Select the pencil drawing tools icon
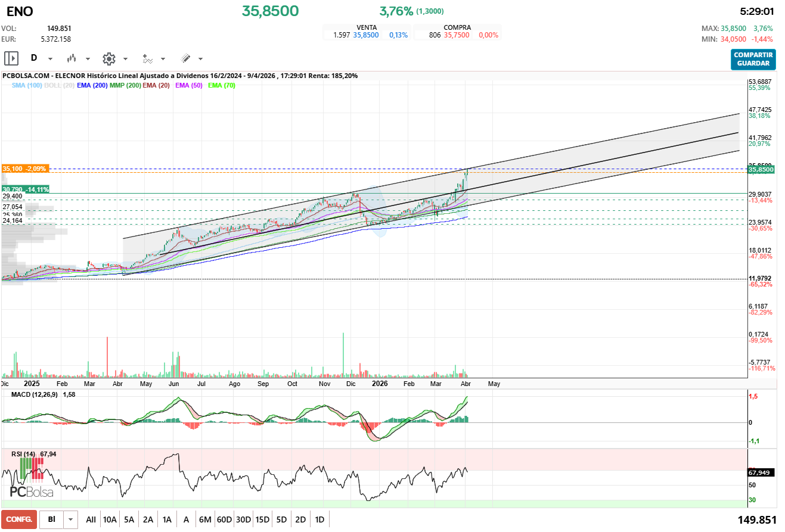785x532 pixels. coord(185,58)
